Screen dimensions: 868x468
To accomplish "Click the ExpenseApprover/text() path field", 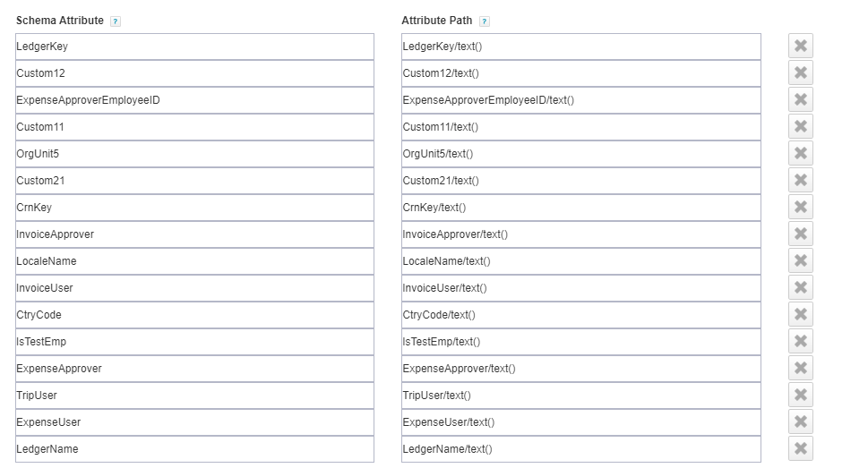I will 580,369.
